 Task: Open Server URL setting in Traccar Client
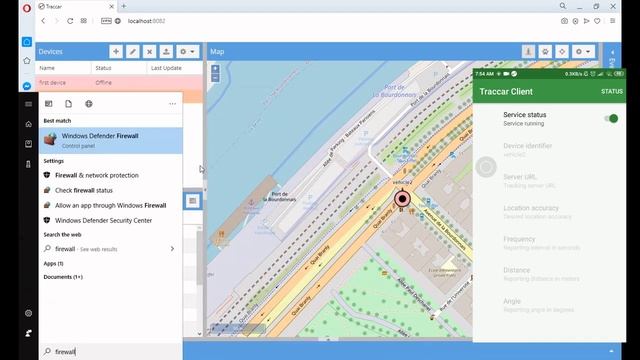click(x=549, y=181)
